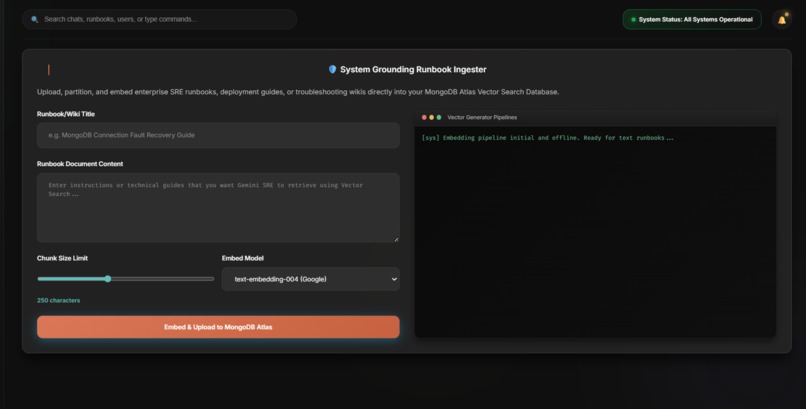Click the 'Upload, partition, and embed' description text
This screenshot has height=409, width=806.
click(298, 92)
